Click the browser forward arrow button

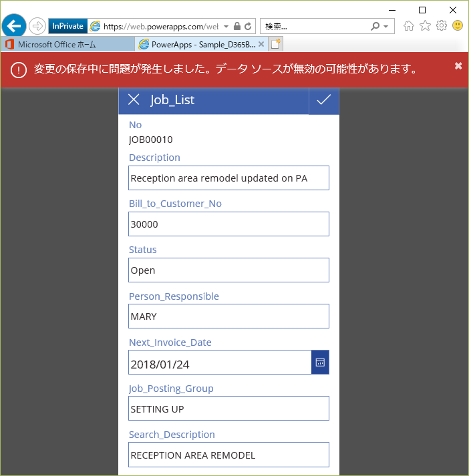click(x=37, y=26)
